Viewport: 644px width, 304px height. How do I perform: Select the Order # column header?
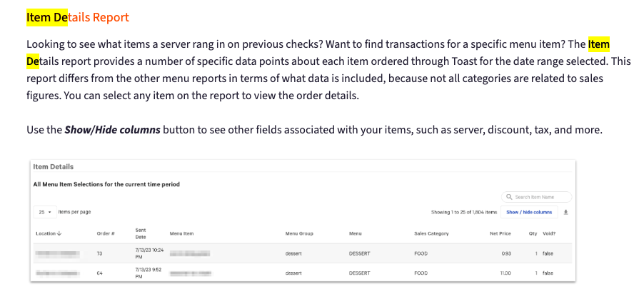pyautogui.click(x=106, y=233)
